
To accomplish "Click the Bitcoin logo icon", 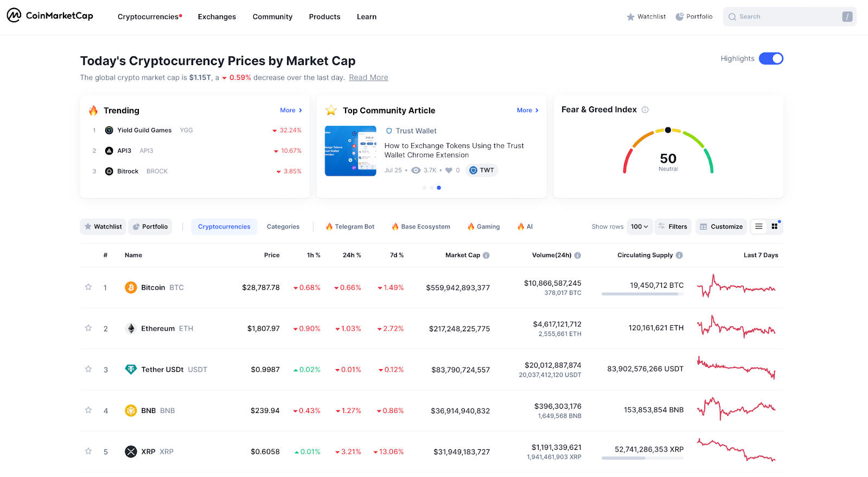I will point(131,287).
